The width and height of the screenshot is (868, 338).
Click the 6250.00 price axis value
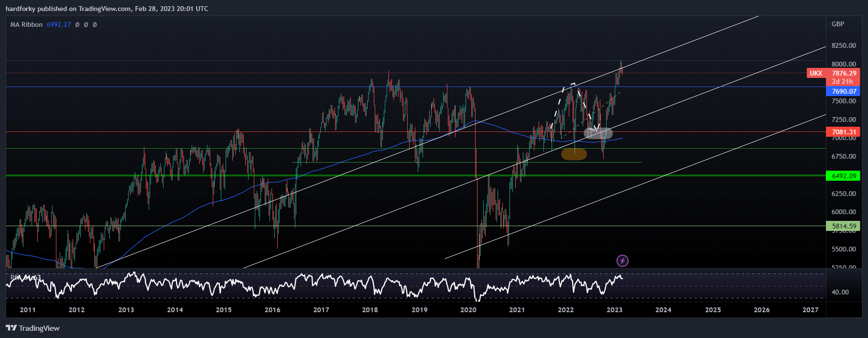pyautogui.click(x=844, y=194)
